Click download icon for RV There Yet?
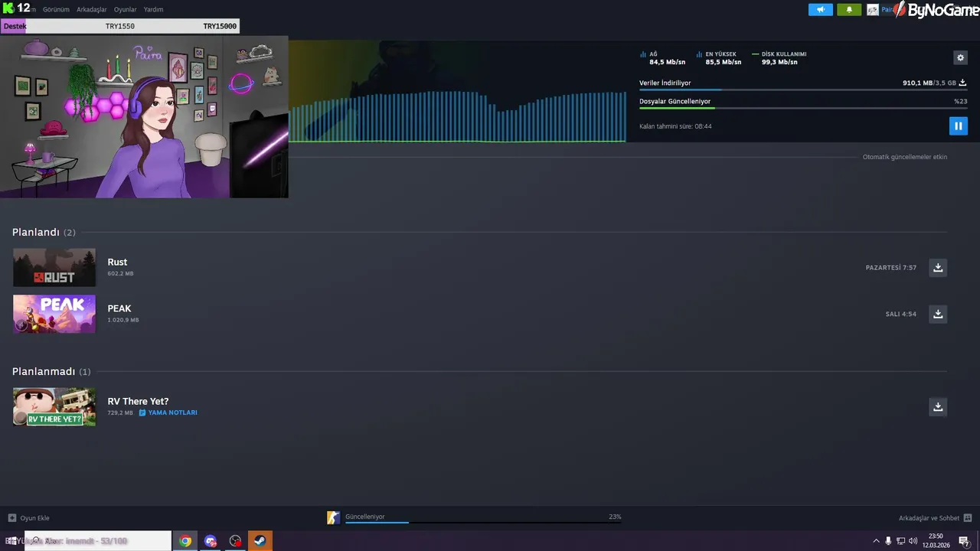Image resolution: width=980 pixels, height=551 pixels. (x=938, y=406)
